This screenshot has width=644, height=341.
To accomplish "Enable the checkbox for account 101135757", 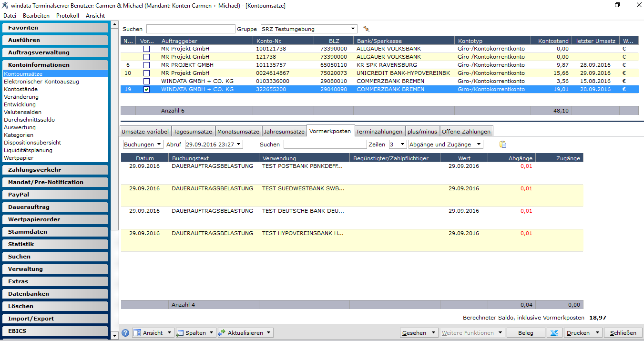I will (x=147, y=65).
